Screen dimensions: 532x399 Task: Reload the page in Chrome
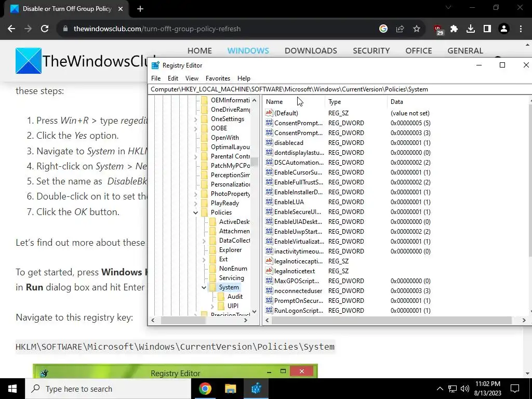(45, 29)
